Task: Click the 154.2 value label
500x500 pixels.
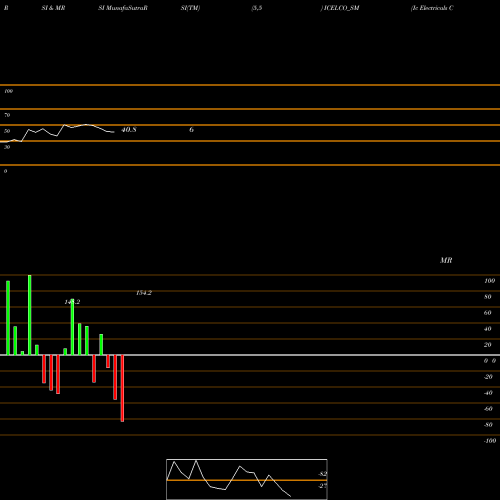Action: (144, 293)
